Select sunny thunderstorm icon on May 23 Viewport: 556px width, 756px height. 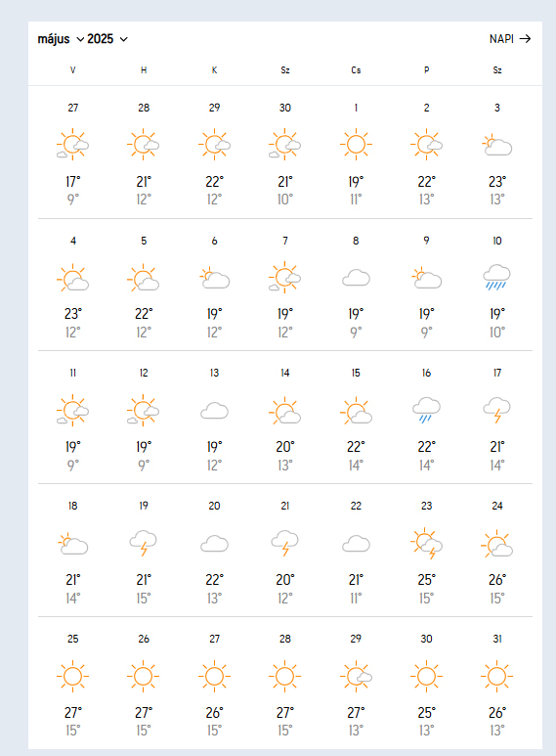(x=426, y=543)
